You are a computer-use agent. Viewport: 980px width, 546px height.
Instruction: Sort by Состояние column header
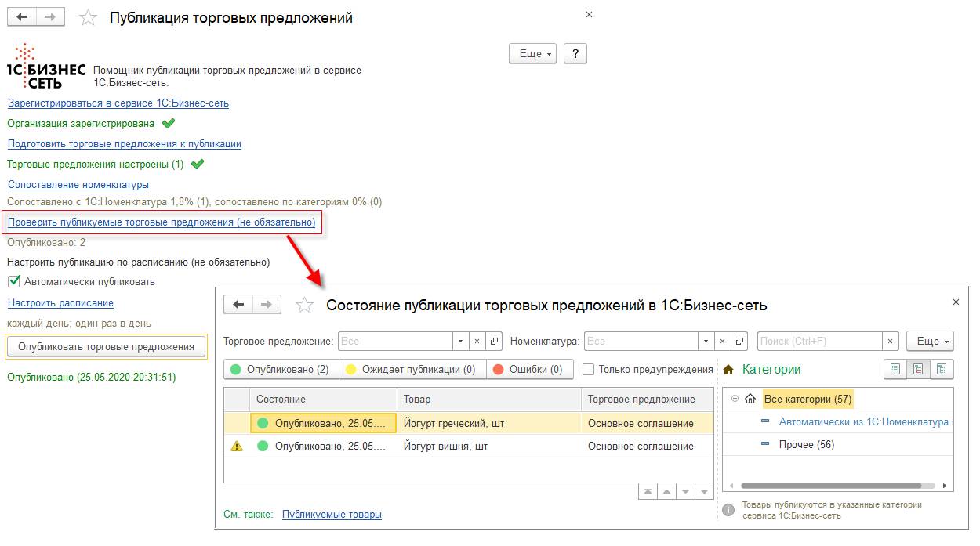tap(323, 399)
